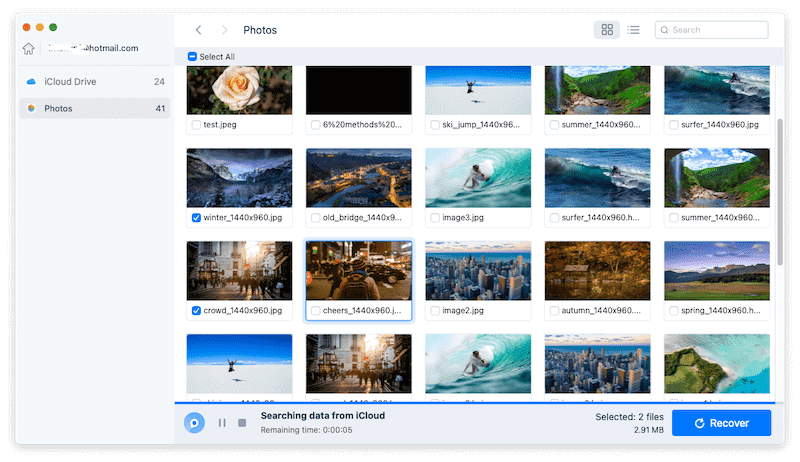Select the old_bridge night city thumbnail
This screenshot has width=800, height=462.
click(x=359, y=178)
